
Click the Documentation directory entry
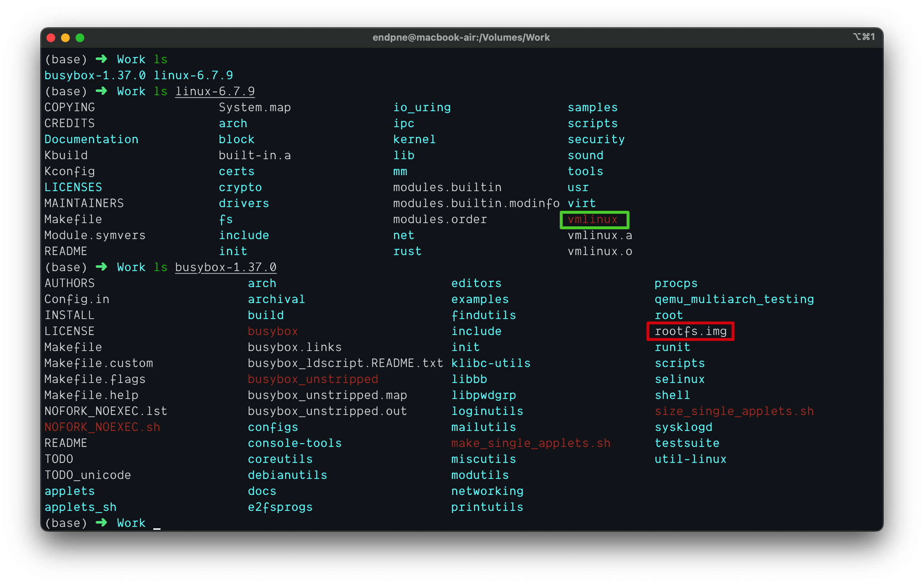point(91,139)
